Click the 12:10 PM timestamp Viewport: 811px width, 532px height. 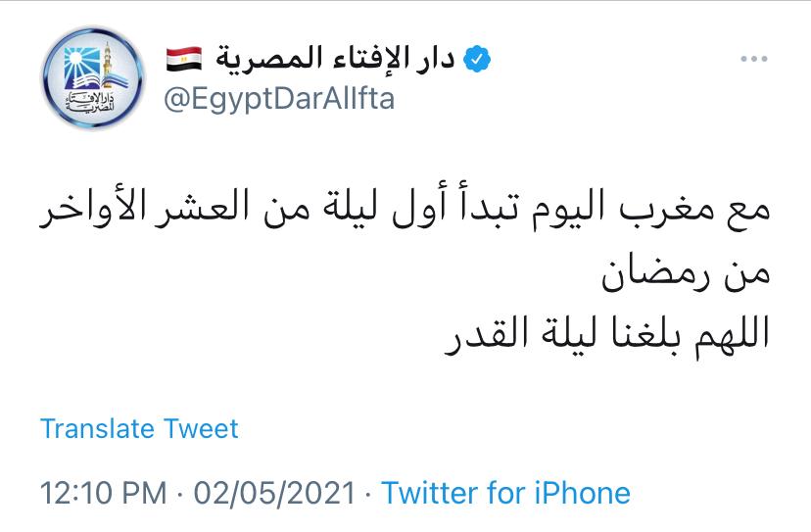click(x=103, y=492)
